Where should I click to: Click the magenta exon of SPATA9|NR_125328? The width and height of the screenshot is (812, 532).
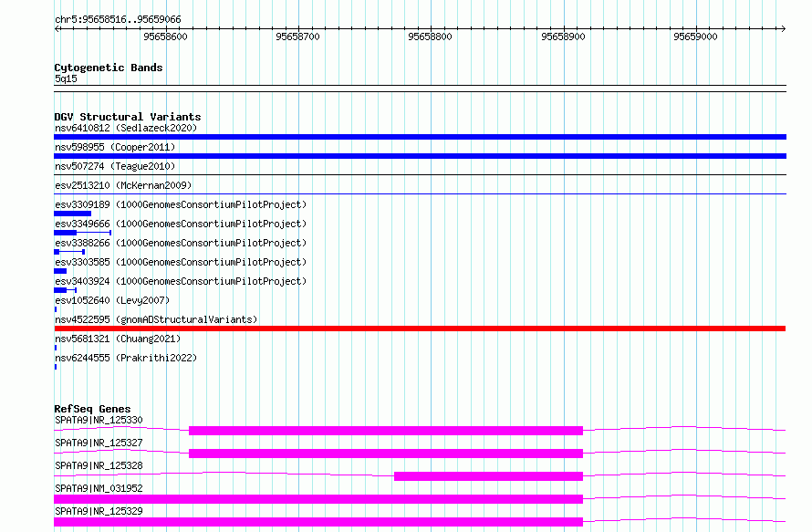click(488, 476)
